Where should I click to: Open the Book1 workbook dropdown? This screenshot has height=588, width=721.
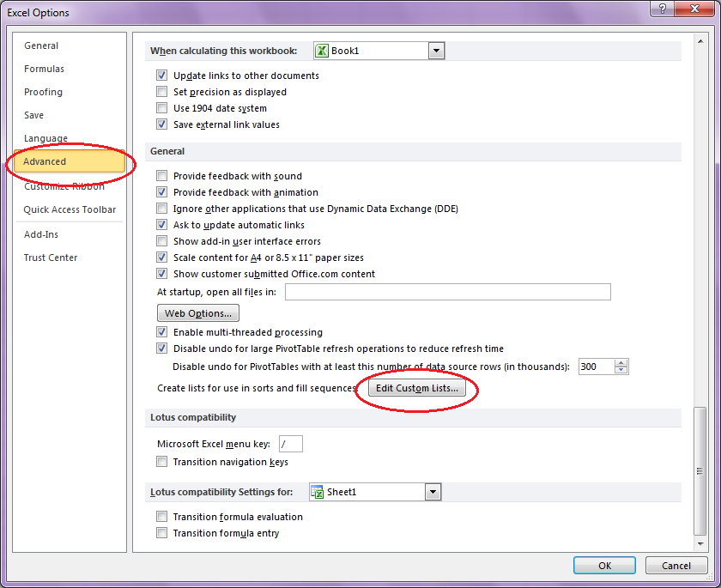[437, 51]
